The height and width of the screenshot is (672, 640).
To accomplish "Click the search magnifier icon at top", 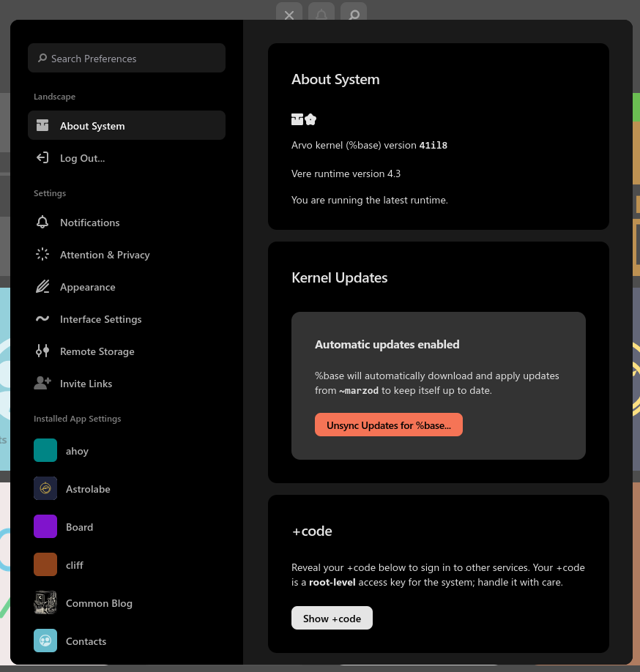I will pos(354,15).
